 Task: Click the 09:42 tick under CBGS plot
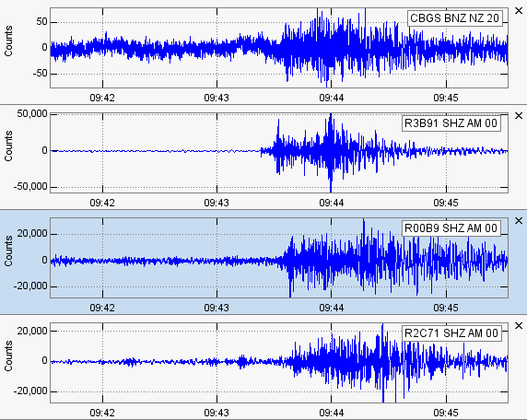tap(102, 98)
